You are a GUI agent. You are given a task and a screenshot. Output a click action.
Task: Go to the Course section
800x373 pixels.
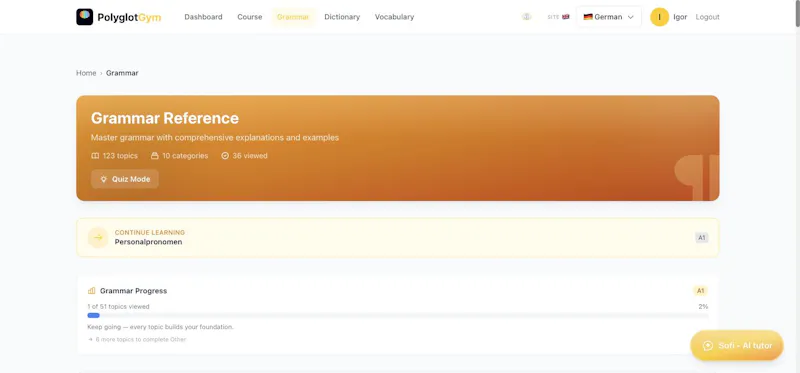click(x=249, y=17)
